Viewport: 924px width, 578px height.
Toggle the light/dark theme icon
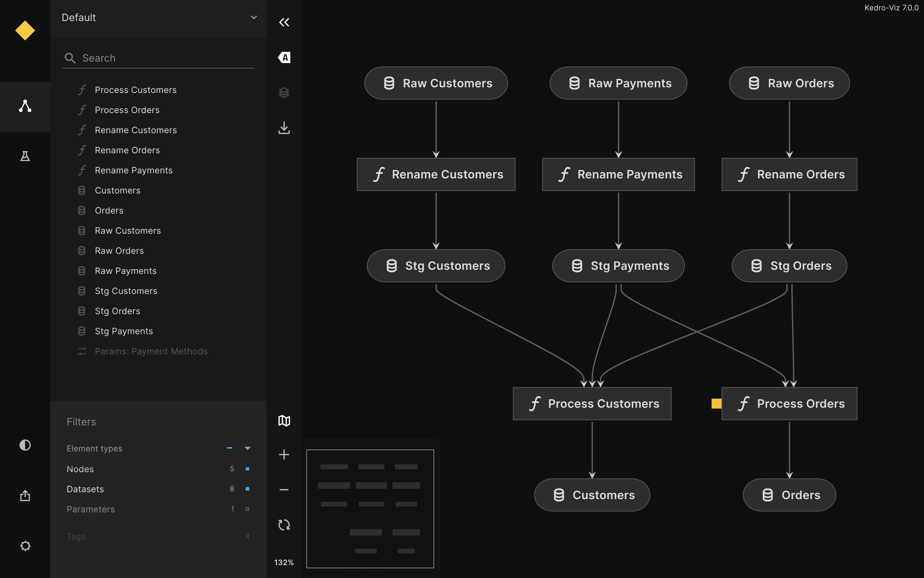[x=25, y=445]
